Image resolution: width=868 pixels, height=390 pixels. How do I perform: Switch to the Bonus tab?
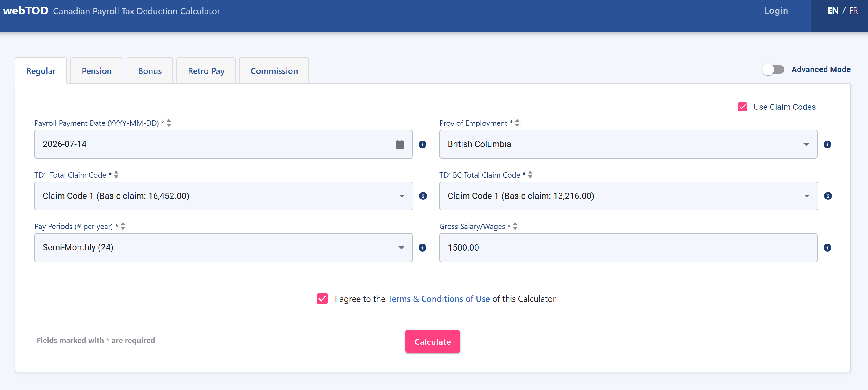pos(150,71)
